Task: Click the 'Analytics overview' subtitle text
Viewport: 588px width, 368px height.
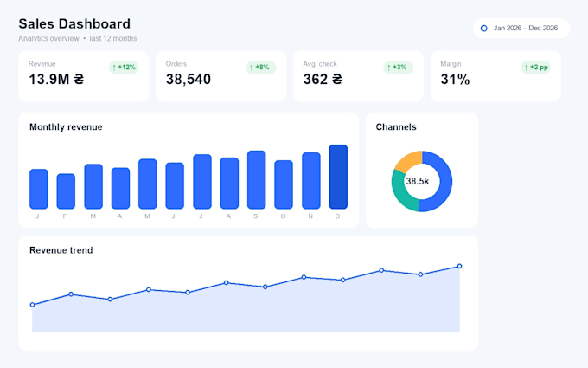Action: (48, 38)
